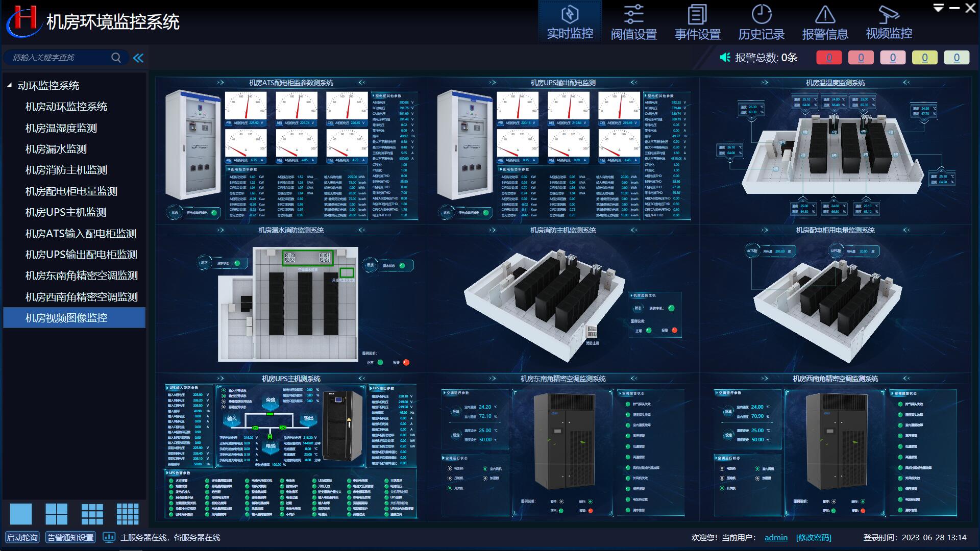
Task: Collapse the 动环监控系统 tree node
Action: click(x=9, y=86)
